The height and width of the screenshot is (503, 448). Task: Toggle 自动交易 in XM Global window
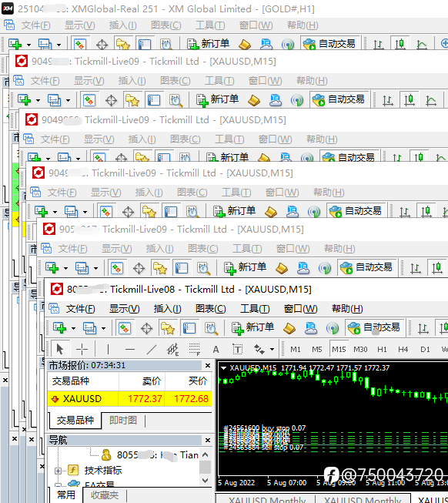(329, 44)
